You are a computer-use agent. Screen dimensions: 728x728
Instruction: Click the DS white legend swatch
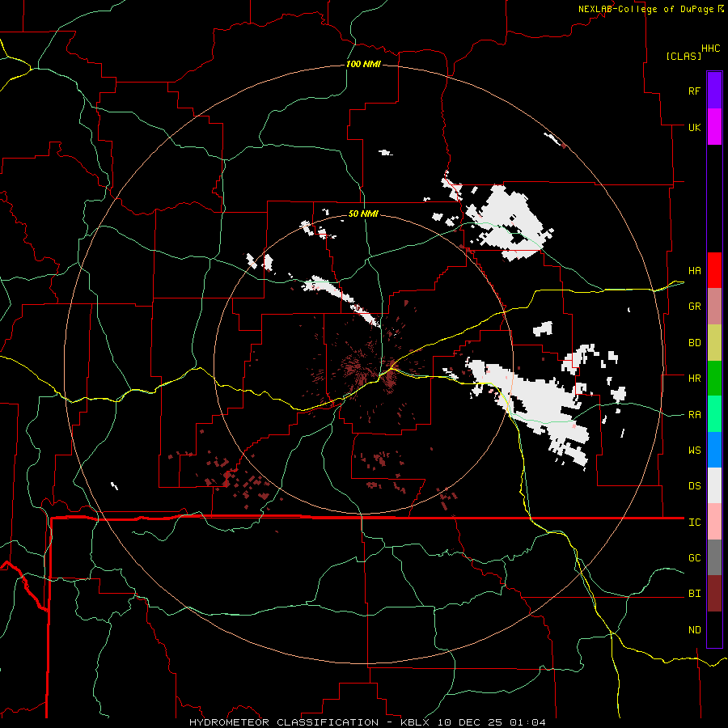(x=714, y=485)
